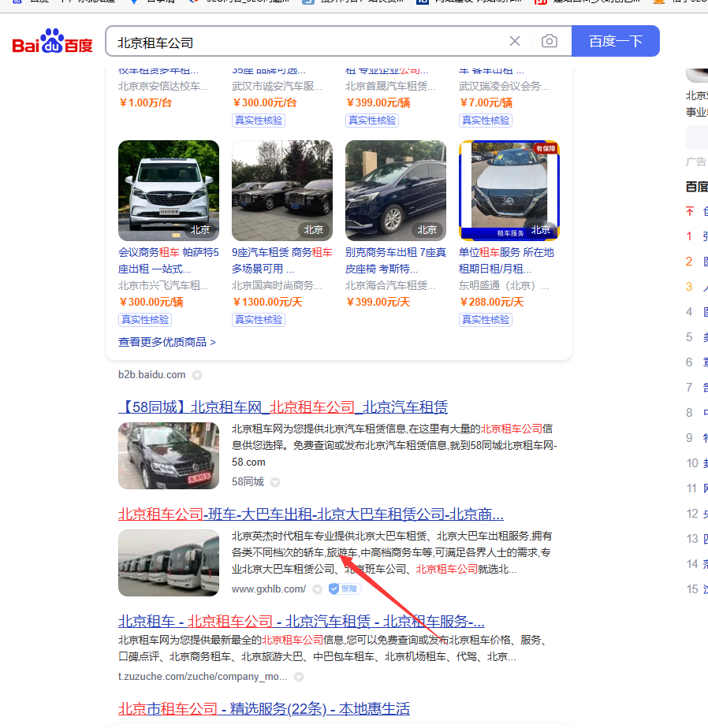Image resolution: width=708 pixels, height=728 pixels.
Task: Open the dark blue Buick MPV thumbnail
Action: coord(396,191)
